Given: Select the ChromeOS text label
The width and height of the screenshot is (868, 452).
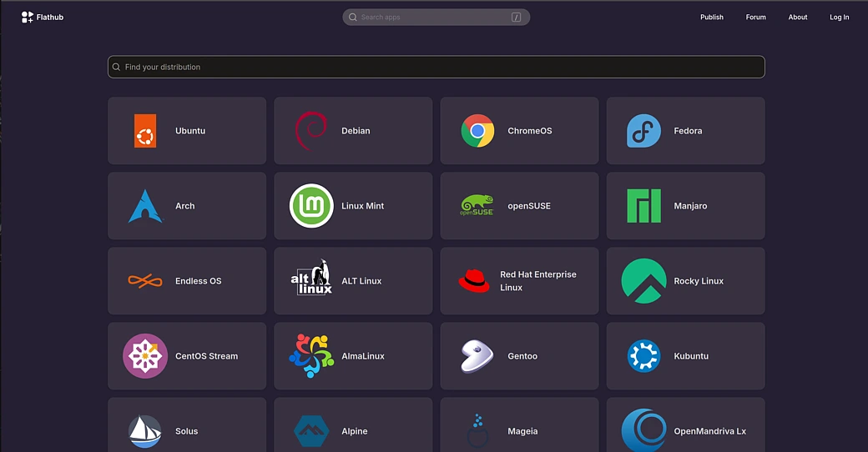Looking at the screenshot, I should pos(530,131).
